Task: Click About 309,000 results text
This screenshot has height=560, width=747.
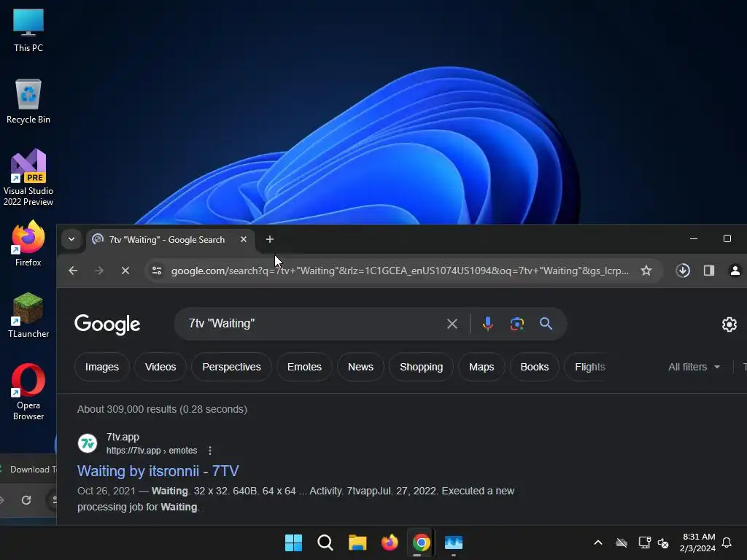Action: 162,409
